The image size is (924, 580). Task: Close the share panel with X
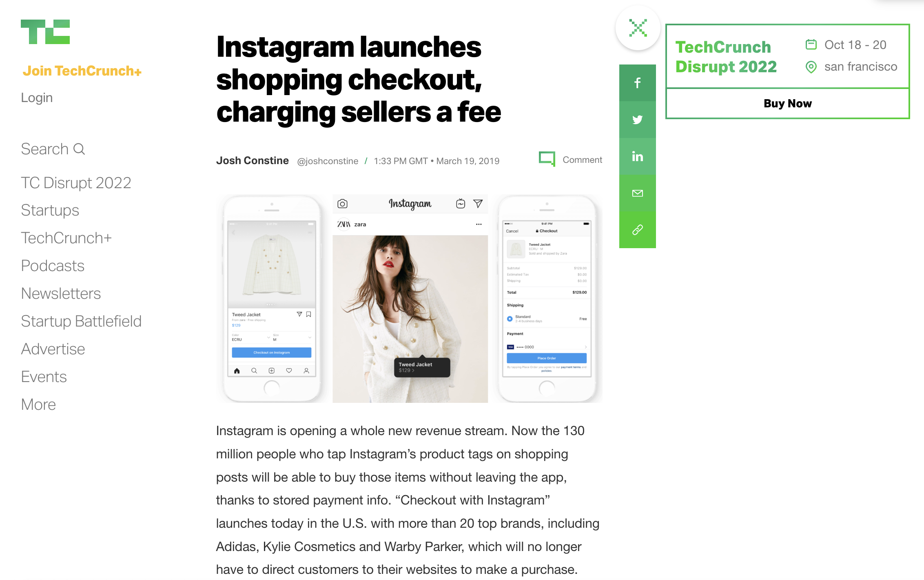638,28
